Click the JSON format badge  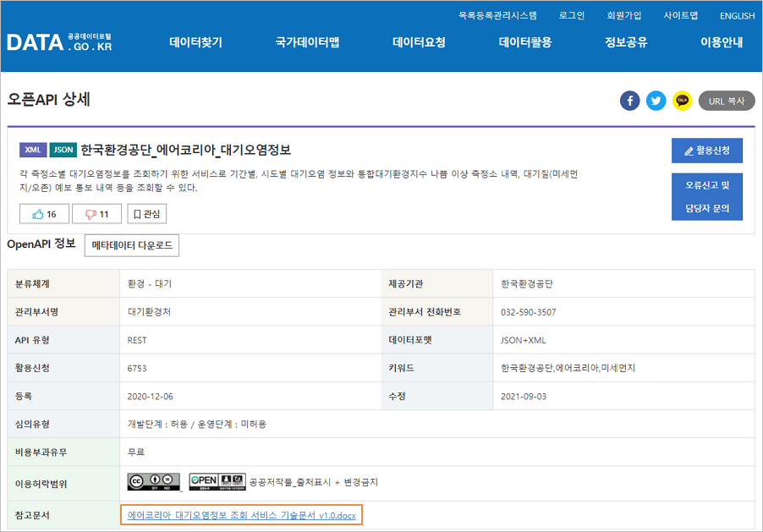(63, 150)
